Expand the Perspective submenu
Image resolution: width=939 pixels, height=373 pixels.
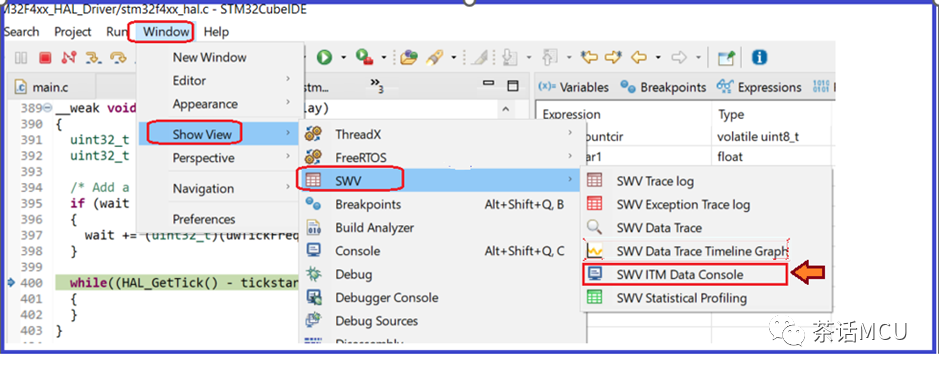click(220, 158)
